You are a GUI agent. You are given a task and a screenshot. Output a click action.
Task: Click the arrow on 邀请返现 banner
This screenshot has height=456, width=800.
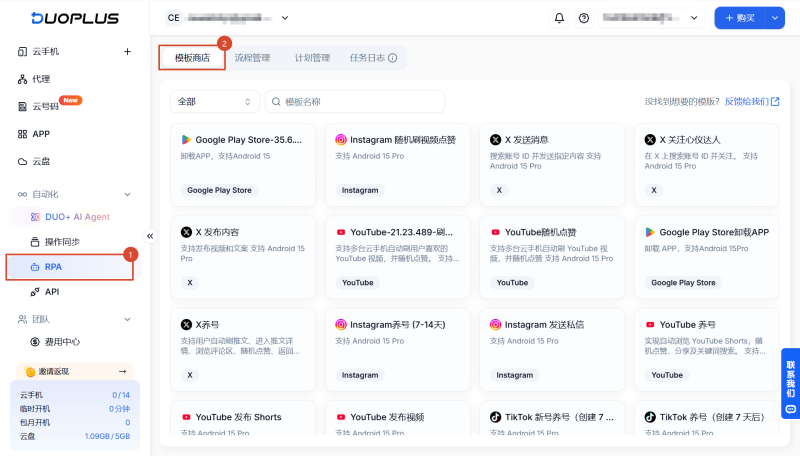(122, 371)
